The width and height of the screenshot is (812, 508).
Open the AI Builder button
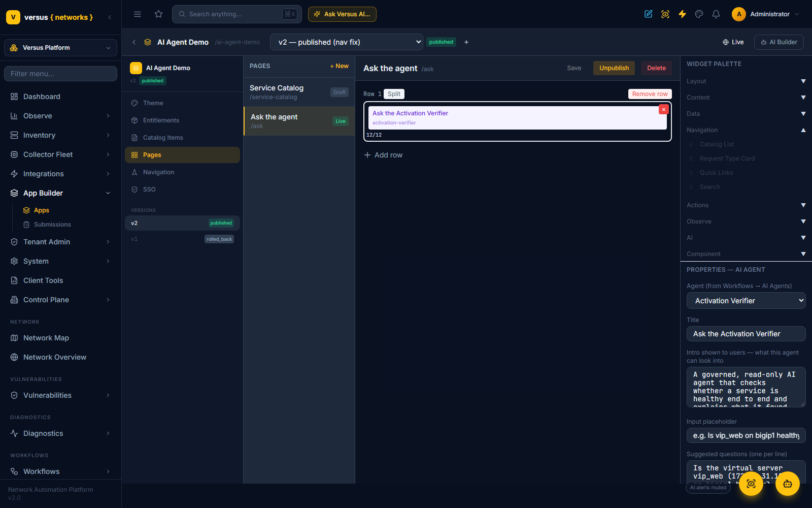tap(779, 42)
